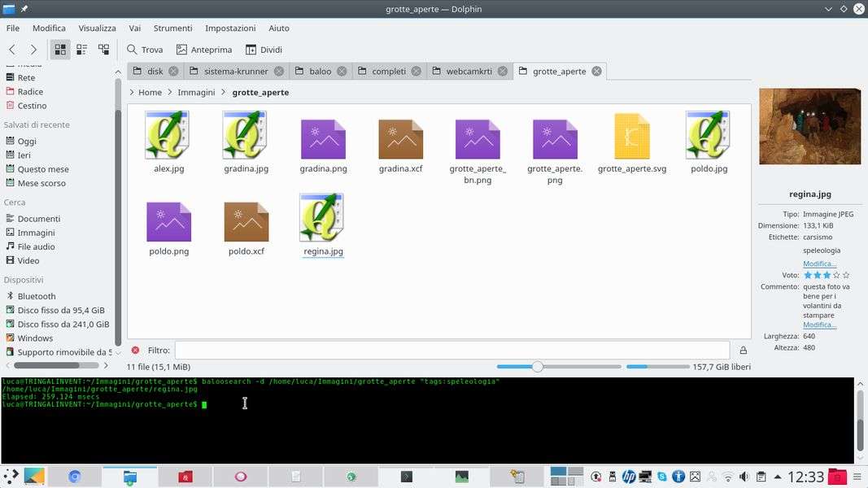
Task: Click the filter lock icon
Action: [x=743, y=351]
